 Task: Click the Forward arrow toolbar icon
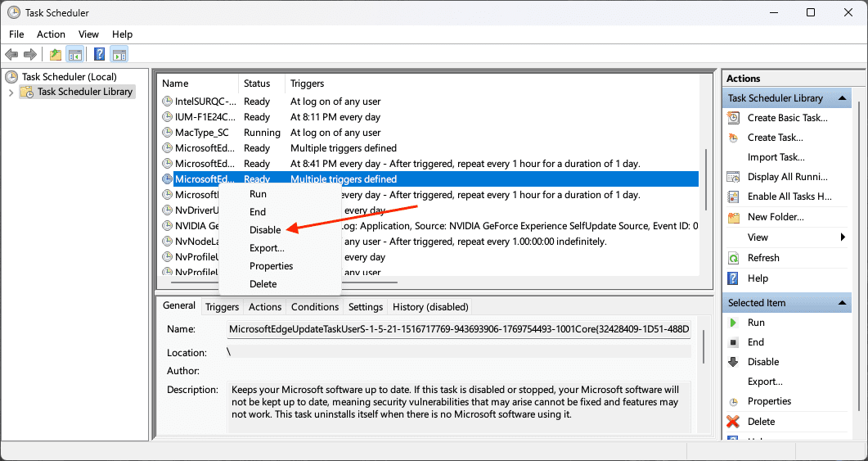(x=30, y=54)
